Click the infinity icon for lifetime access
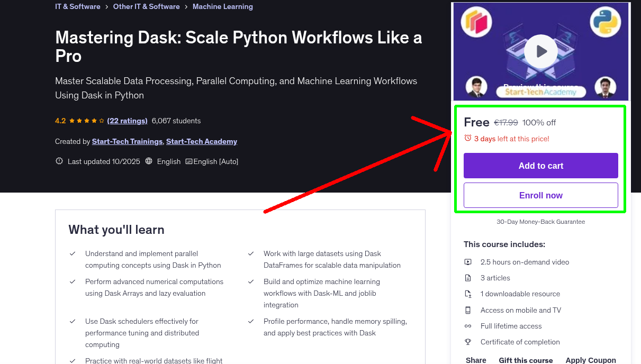The width and height of the screenshot is (641, 364). click(x=468, y=326)
